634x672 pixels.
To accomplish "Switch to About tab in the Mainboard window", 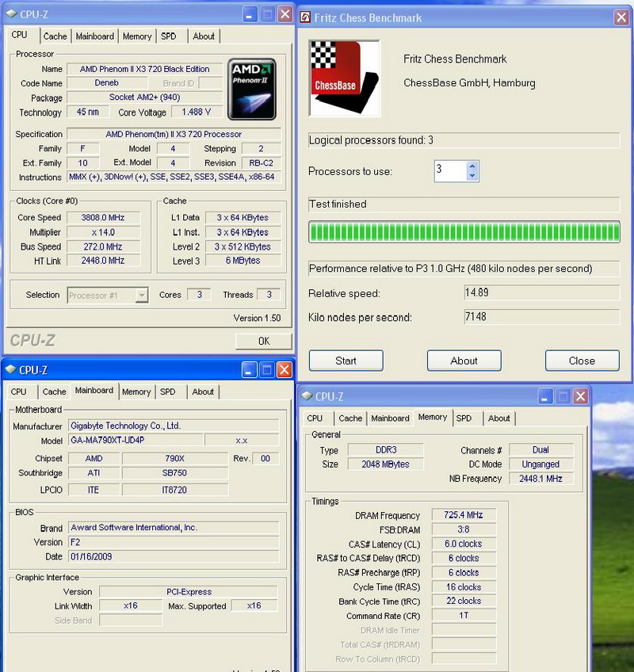I will tap(203, 391).
